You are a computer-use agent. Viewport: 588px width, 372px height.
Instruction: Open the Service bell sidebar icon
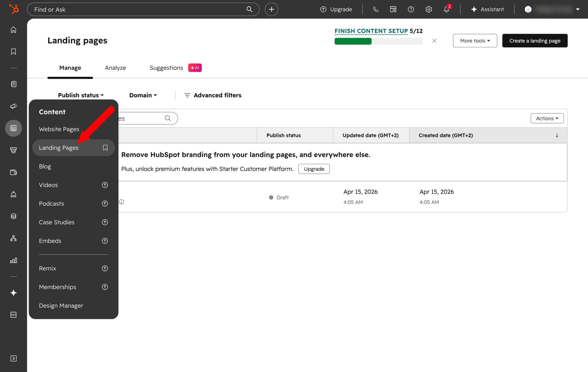(x=13, y=194)
